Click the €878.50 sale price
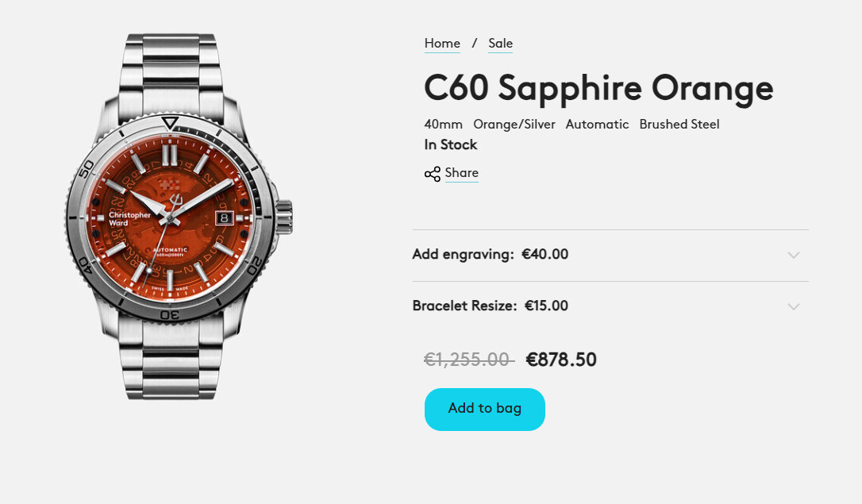This screenshot has width=862, height=504. coord(561,360)
